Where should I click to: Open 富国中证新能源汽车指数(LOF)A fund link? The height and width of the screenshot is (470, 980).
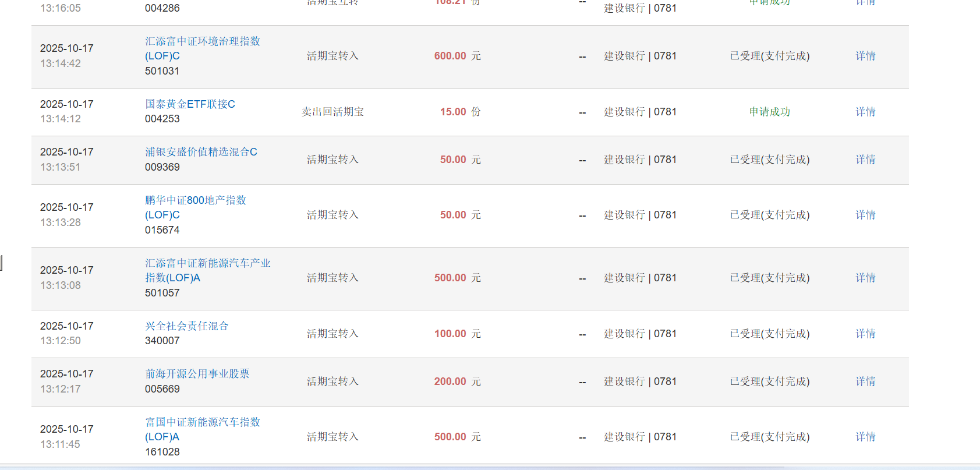[202, 422]
